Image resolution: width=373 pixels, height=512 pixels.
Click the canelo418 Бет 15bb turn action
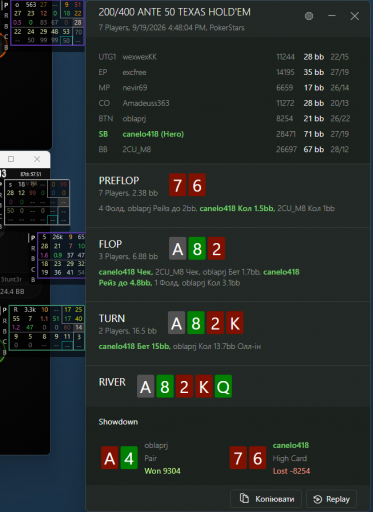[134, 346]
